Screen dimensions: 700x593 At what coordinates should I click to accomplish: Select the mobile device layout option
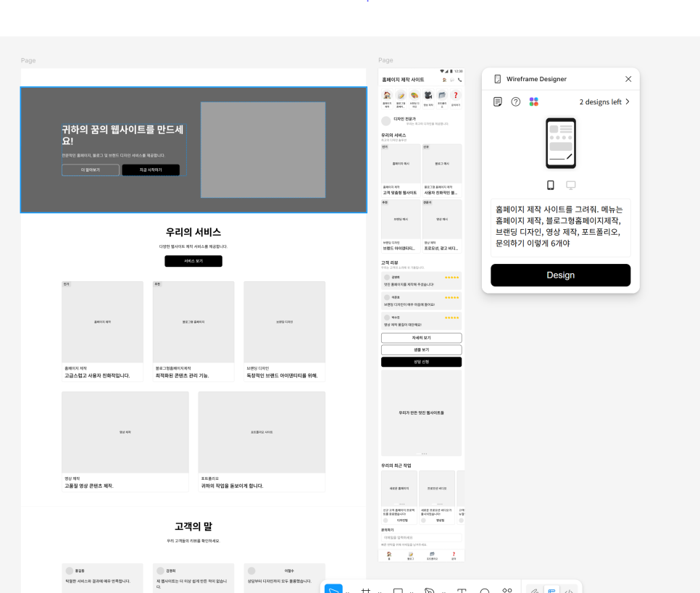[x=551, y=185]
